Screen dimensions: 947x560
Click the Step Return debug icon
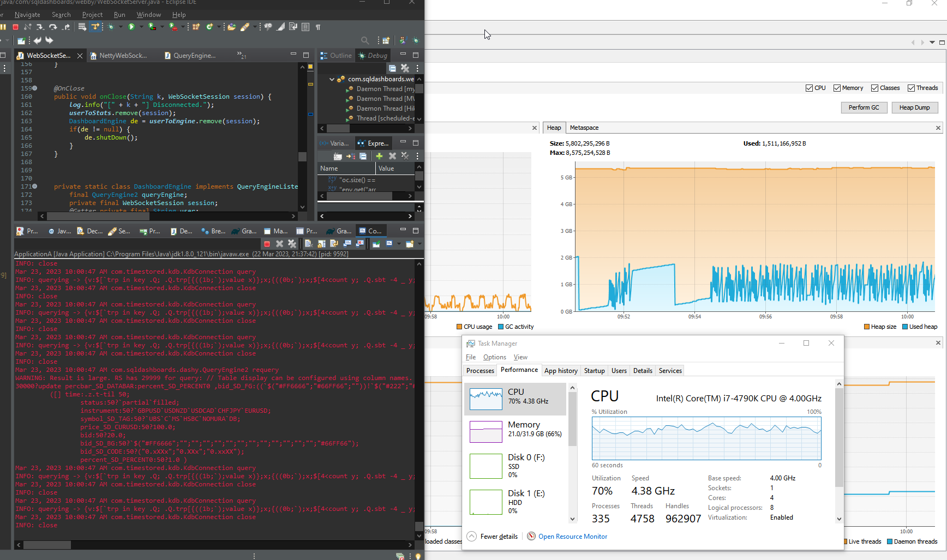pos(66,27)
